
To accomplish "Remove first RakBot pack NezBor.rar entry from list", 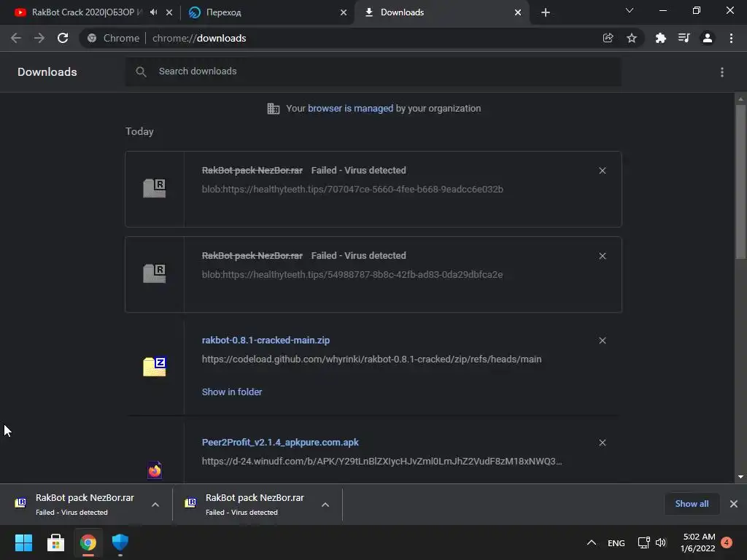I will pyautogui.click(x=602, y=171).
